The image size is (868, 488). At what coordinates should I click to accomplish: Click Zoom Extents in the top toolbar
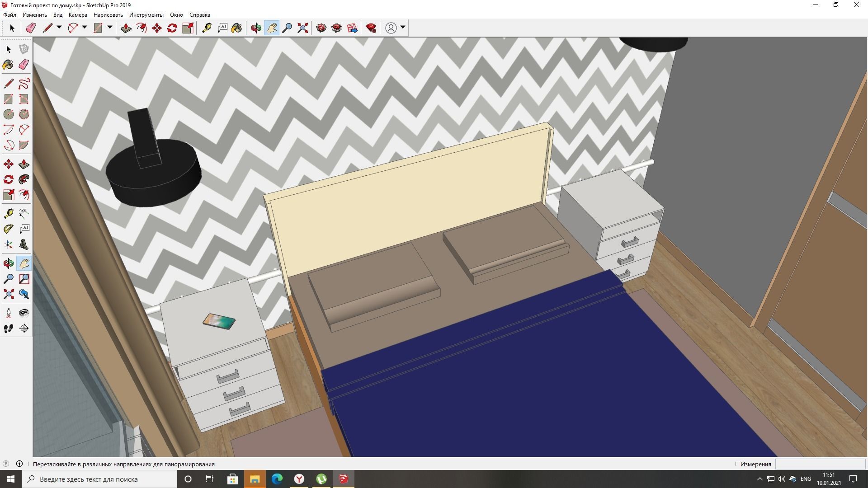(x=303, y=28)
